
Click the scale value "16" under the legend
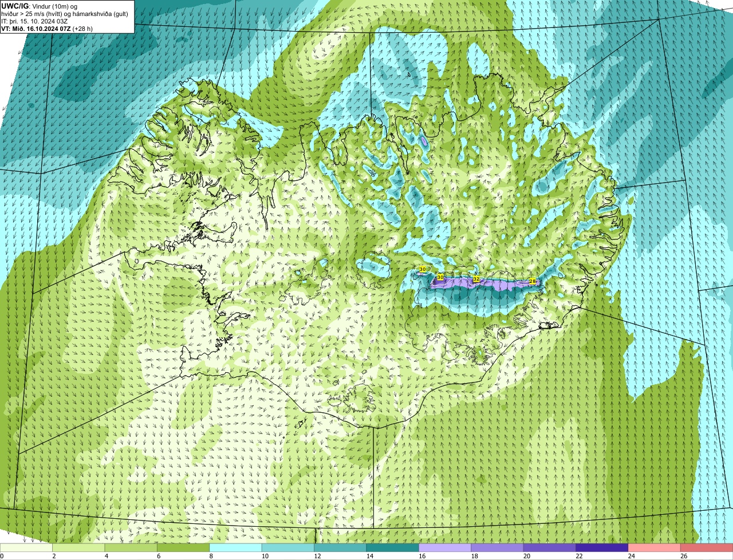pyautogui.click(x=422, y=556)
